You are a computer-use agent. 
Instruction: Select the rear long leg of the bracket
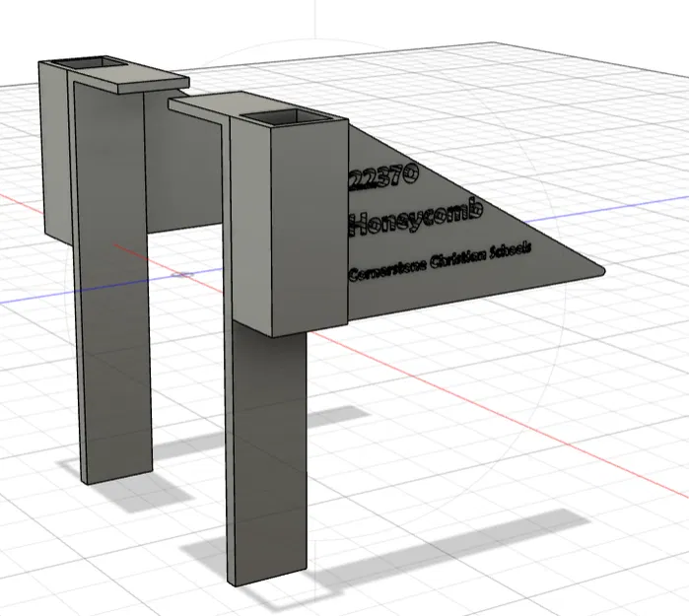113,281
